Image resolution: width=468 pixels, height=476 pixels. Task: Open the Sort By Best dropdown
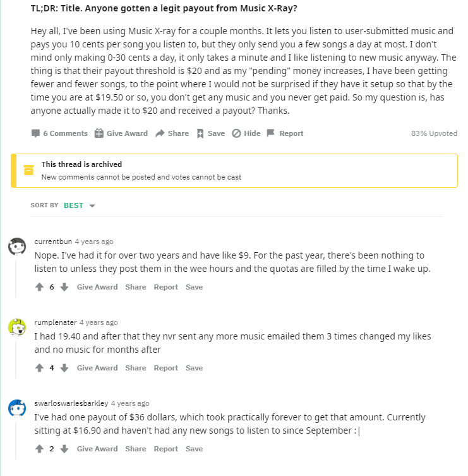[80, 205]
